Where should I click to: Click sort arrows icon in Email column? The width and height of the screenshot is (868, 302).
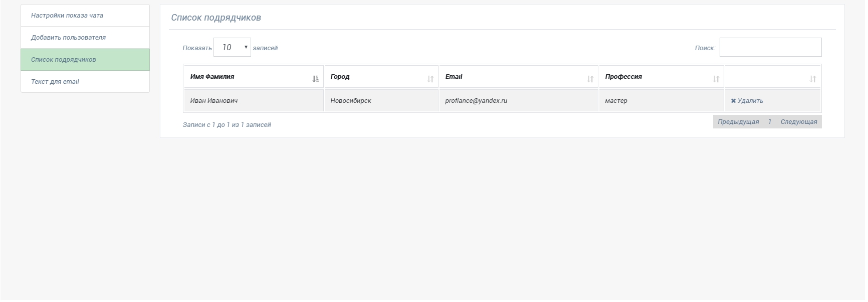click(590, 79)
